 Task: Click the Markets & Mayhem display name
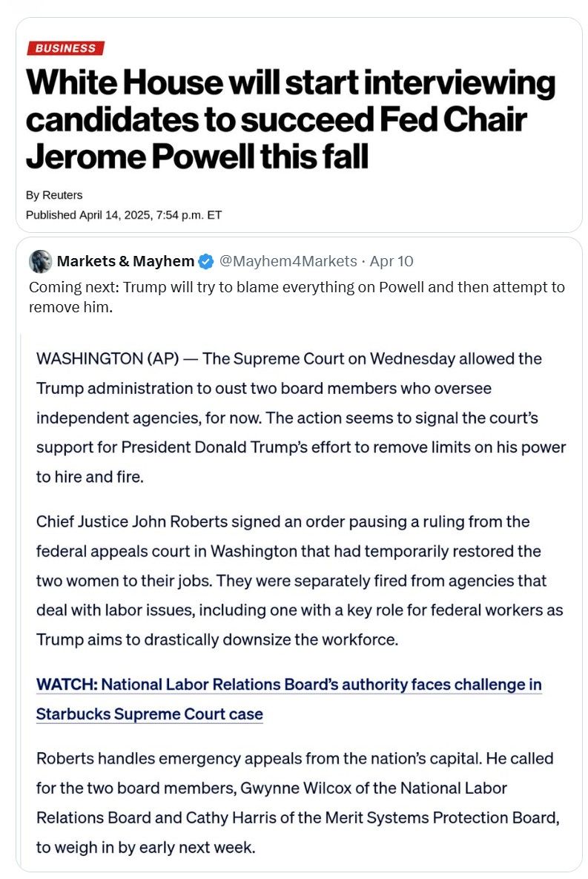[125, 261]
